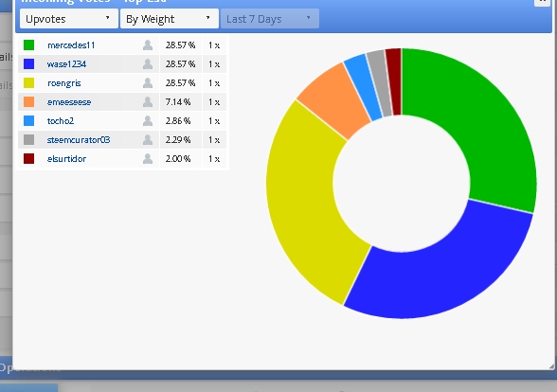Expand the Upvotes dropdown
The width and height of the screenshot is (557, 392).
click(69, 19)
